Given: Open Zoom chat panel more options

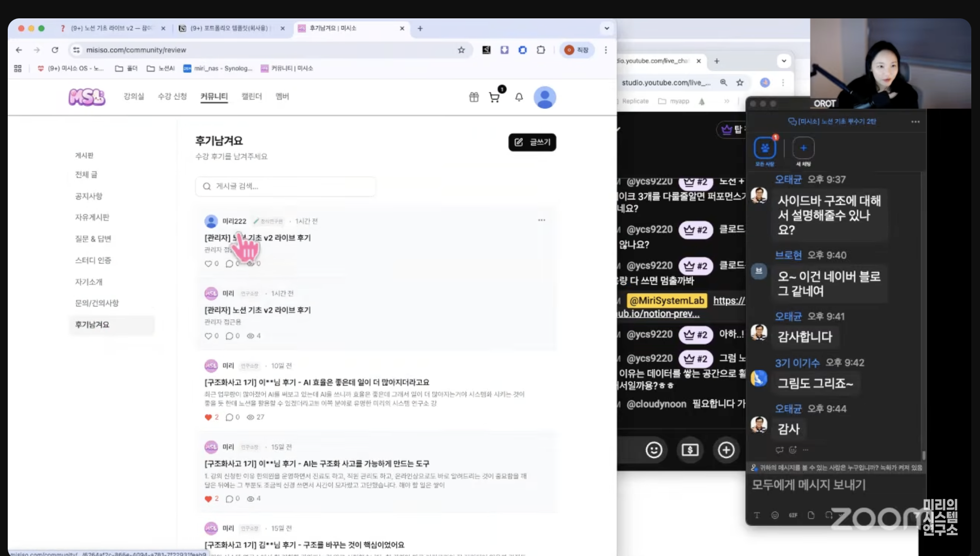Looking at the screenshot, I should pos(915,122).
